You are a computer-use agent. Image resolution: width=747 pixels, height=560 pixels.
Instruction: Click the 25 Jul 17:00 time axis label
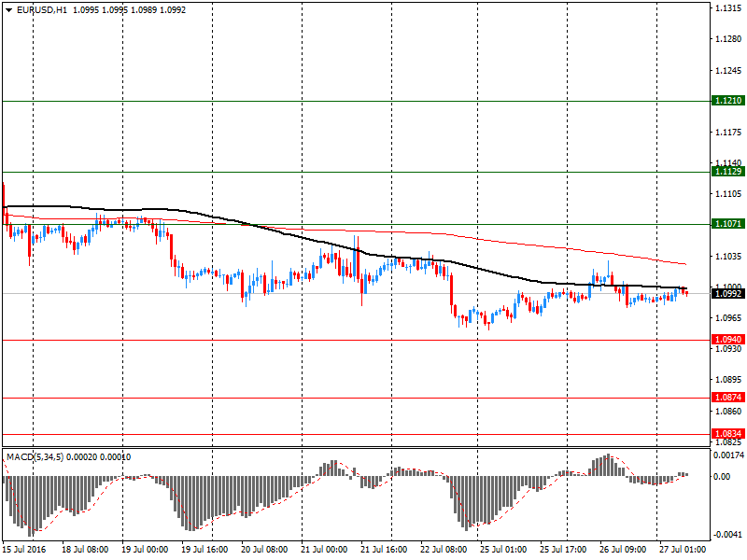(x=563, y=550)
